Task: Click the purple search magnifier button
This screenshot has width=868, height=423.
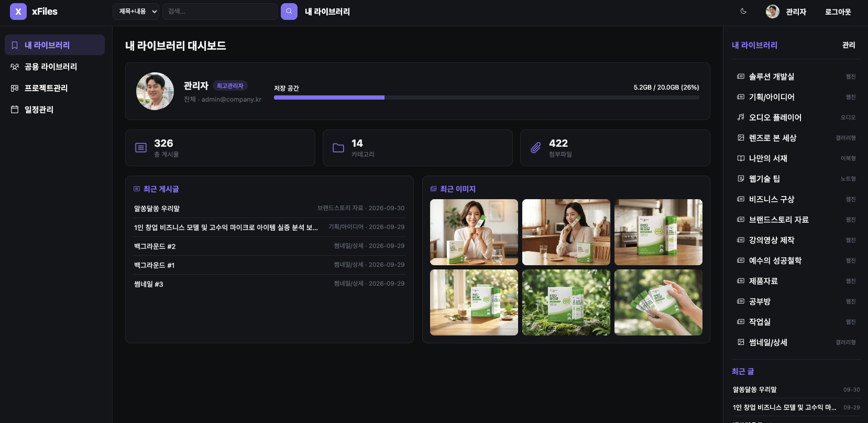Action: [x=289, y=12]
